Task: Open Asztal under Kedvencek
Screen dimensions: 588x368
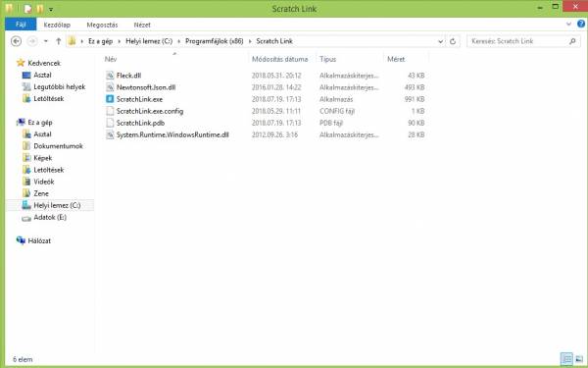Action: point(42,76)
